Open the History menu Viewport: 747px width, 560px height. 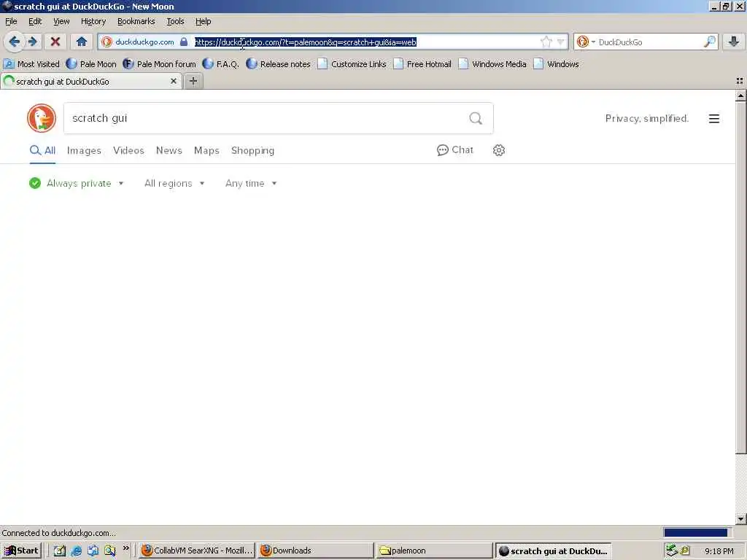tap(93, 21)
